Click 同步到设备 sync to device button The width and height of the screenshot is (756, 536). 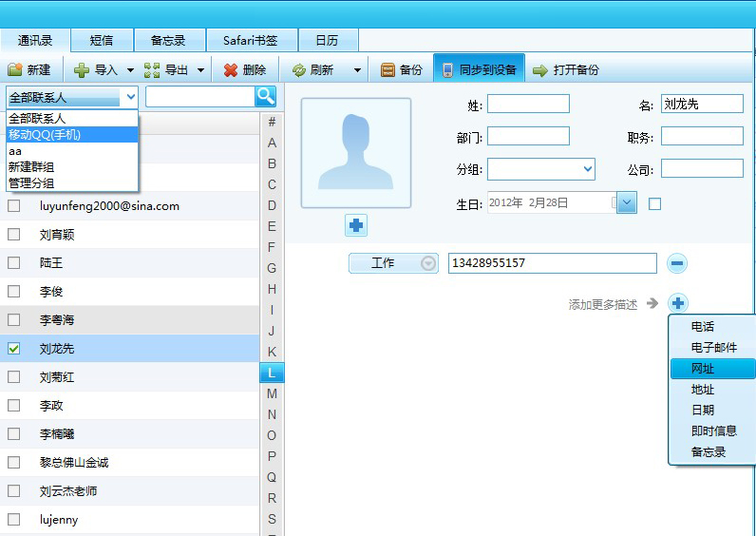478,69
